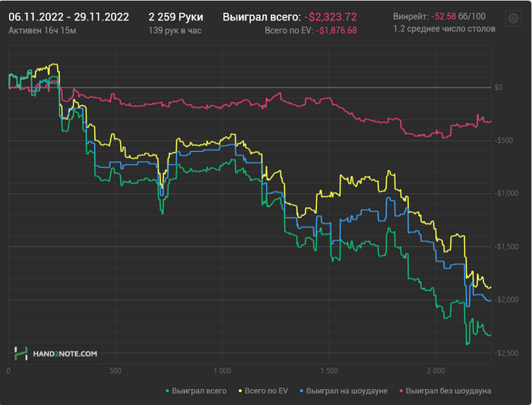Open the HAND2NOTE.COM watermark link
This screenshot has height=405, width=532.
(65, 354)
